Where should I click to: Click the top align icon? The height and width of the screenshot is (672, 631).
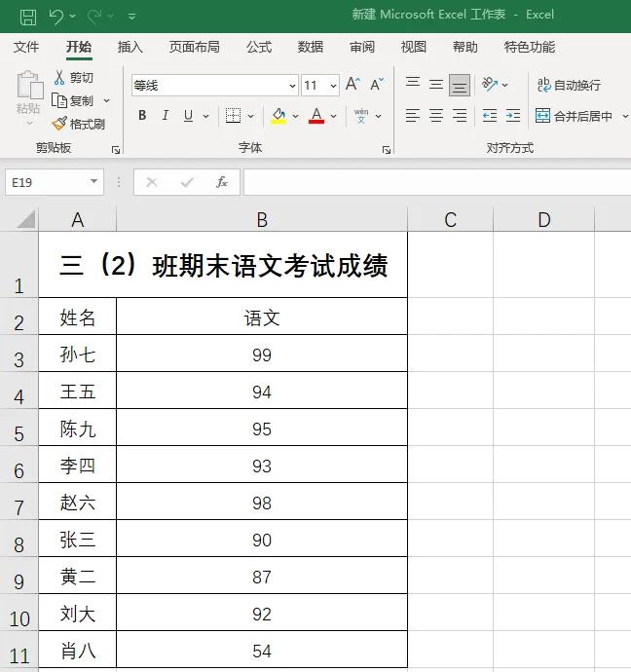[413, 83]
